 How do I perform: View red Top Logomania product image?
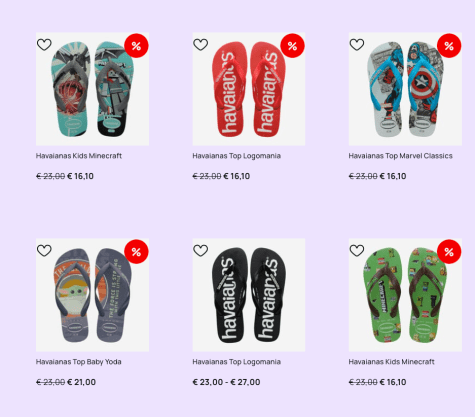coord(249,89)
